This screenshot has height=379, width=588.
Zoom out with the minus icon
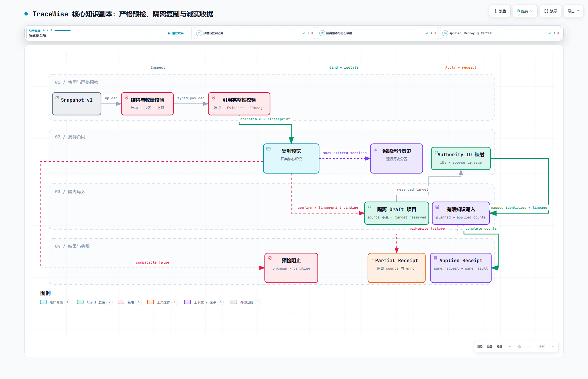tap(530, 347)
